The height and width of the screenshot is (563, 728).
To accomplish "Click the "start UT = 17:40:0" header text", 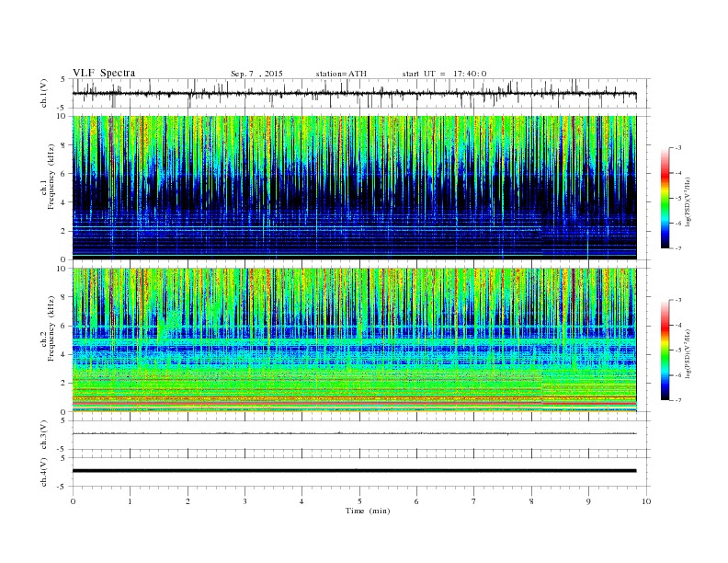I will pos(444,74).
